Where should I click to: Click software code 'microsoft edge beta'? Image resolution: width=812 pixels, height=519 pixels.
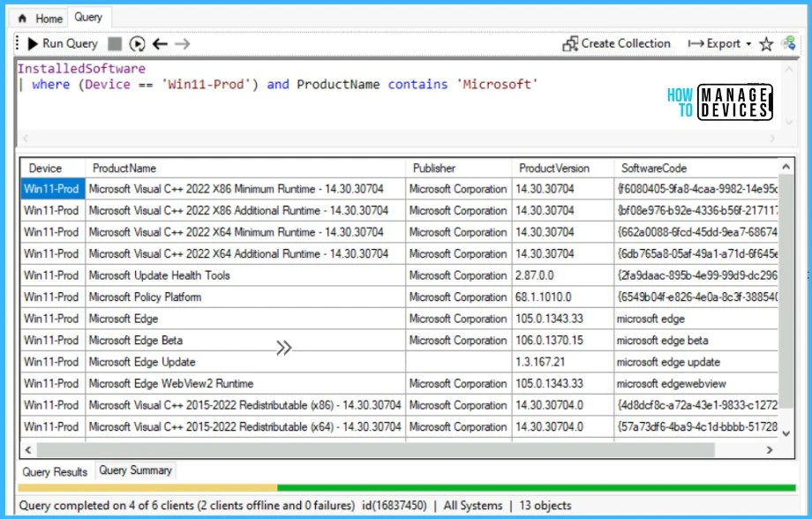coord(696,341)
